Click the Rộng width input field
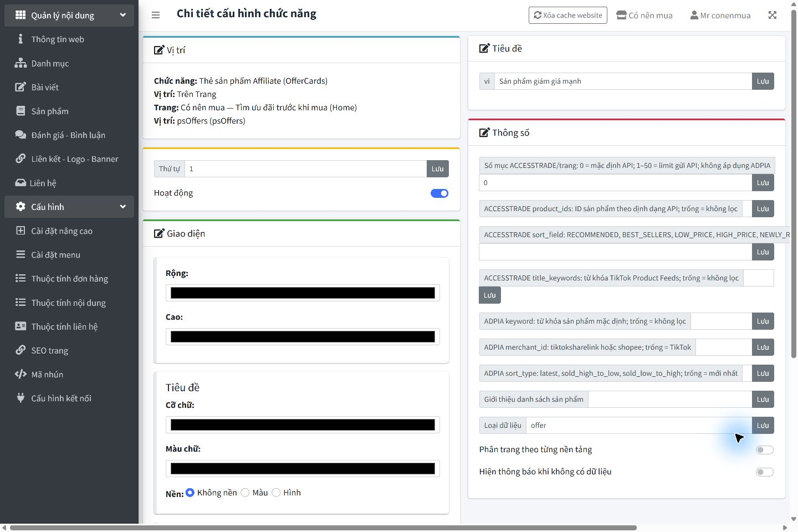Viewport: 798px width, 532px height. click(x=303, y=293)
